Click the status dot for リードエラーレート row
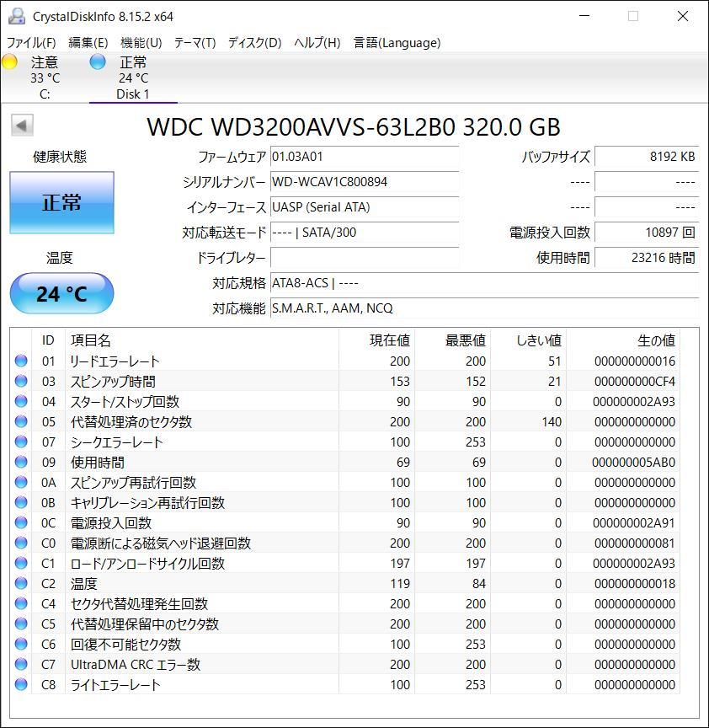709x728 pixels. [x=21, y=361]
